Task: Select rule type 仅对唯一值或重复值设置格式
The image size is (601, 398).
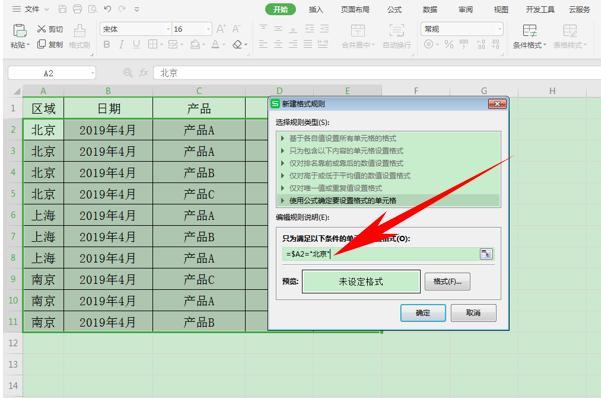Action: point(388,188)
